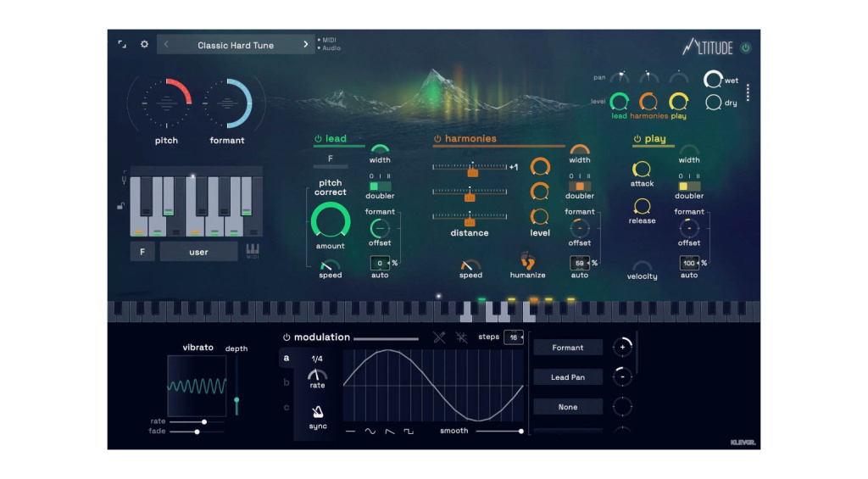Image resolution: width=868 pixels, height=479 pixels.
Task: Toggle the Altitude plugin power button
Action: pos(746,47)
